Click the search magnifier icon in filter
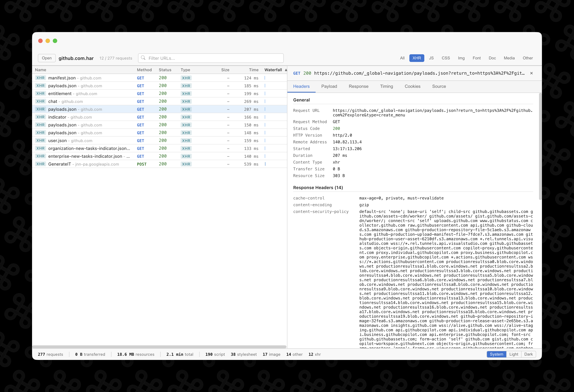Screen dimensions: 574x392 click(143, 58)
